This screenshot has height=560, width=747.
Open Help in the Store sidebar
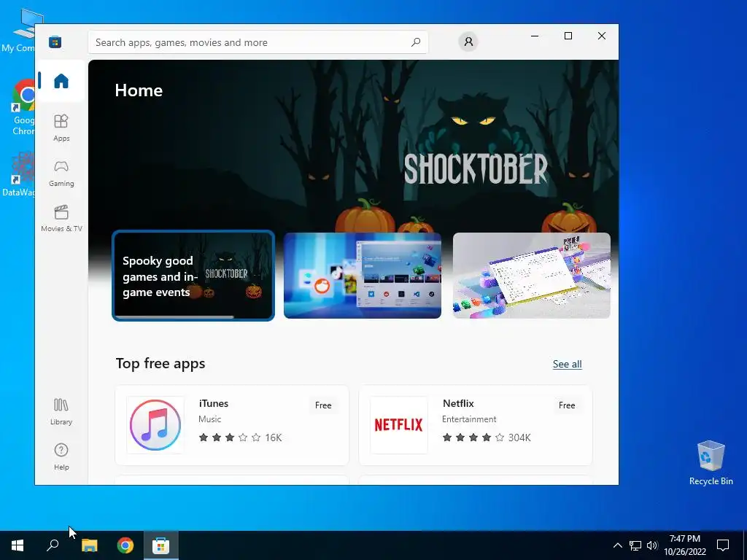(x=61, y=456)
